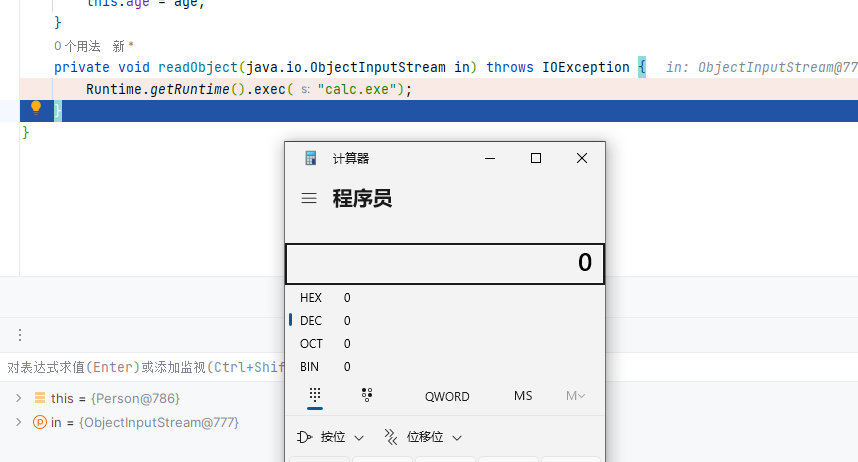The height and width of the screenshot is (462, 858).
Task: Click the 'in: ObjectInputStream@77' inline debug hint
Action: click(x=761, y=67)
